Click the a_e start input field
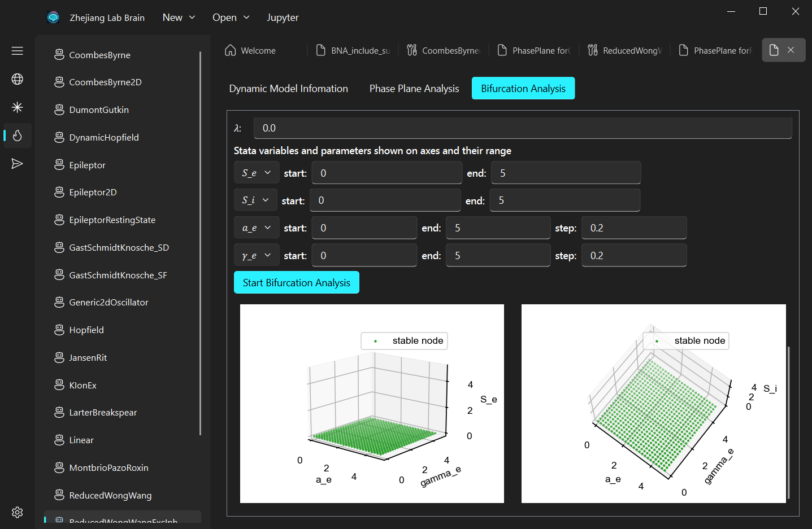This screenshot has height=529, width=812. (364, 228)
